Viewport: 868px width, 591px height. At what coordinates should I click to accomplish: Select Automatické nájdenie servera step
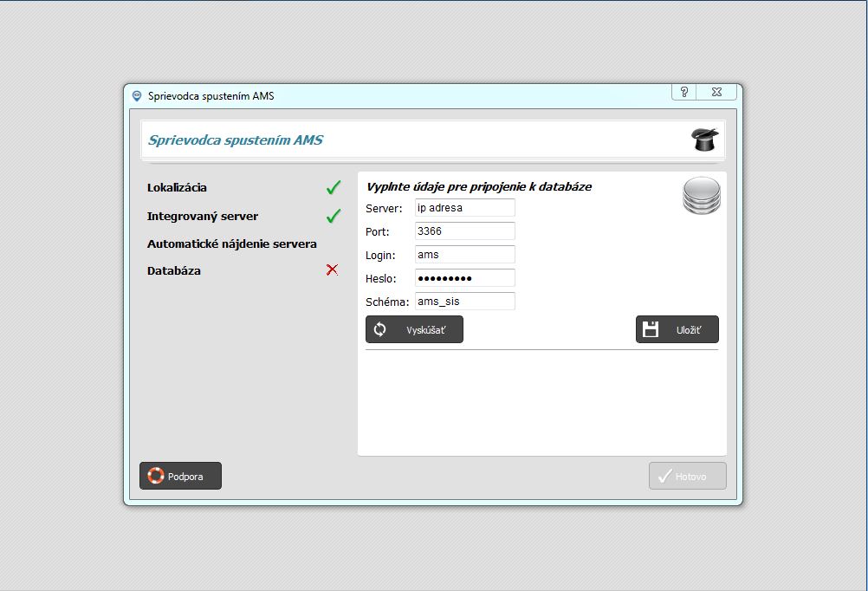tap(232, 244)
